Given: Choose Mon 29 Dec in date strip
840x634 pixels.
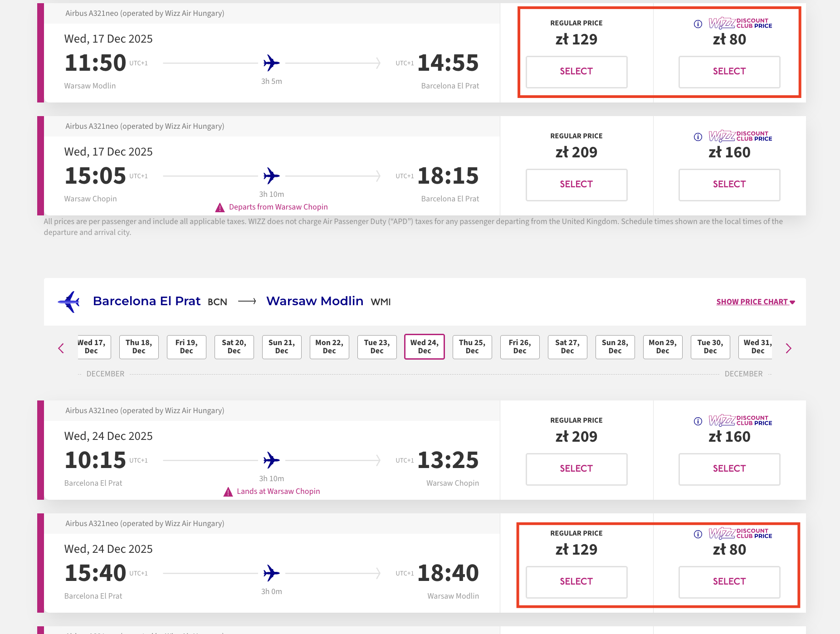Looking at the screenshot, I should [x=663, y=347].
